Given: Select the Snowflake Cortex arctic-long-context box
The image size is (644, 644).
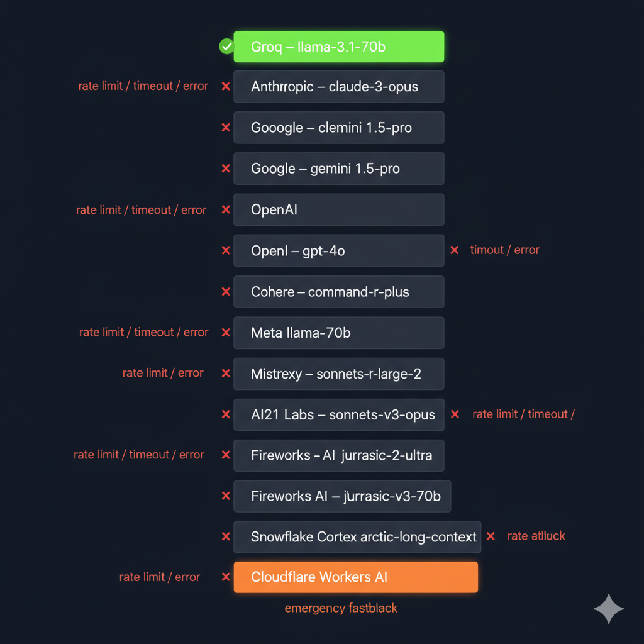Looking at the screenshot, I should tap(357, 536).
